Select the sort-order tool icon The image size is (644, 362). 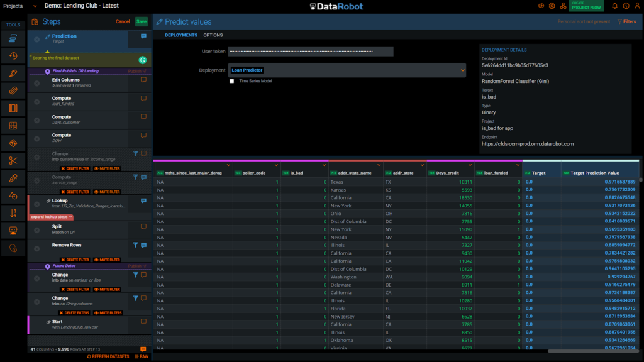pos(13,213)
